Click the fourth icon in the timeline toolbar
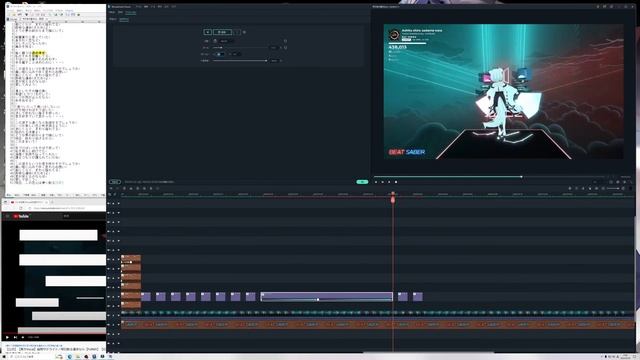This screenshot has height=360, width=640. click(131, 188)
